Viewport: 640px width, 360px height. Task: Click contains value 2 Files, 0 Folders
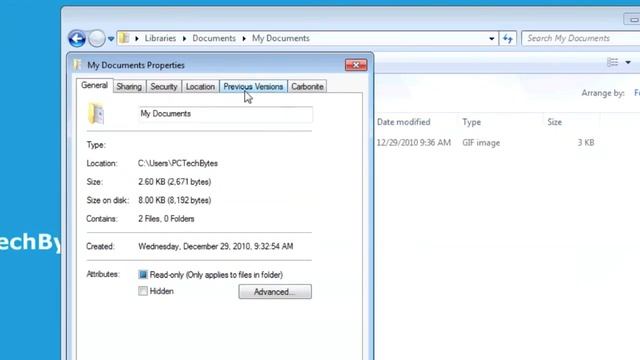[166, 219]
